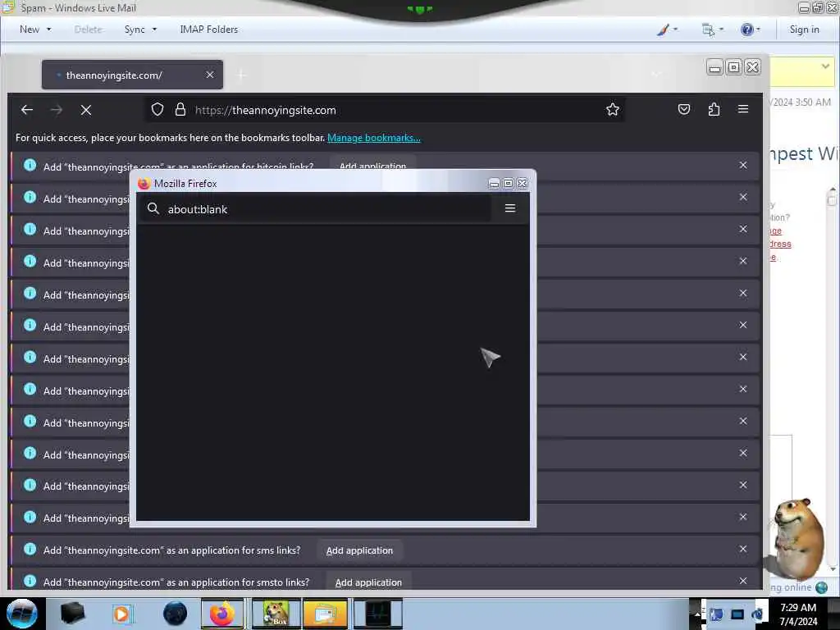Click Add application for smsto links

(x=368, y=582)
